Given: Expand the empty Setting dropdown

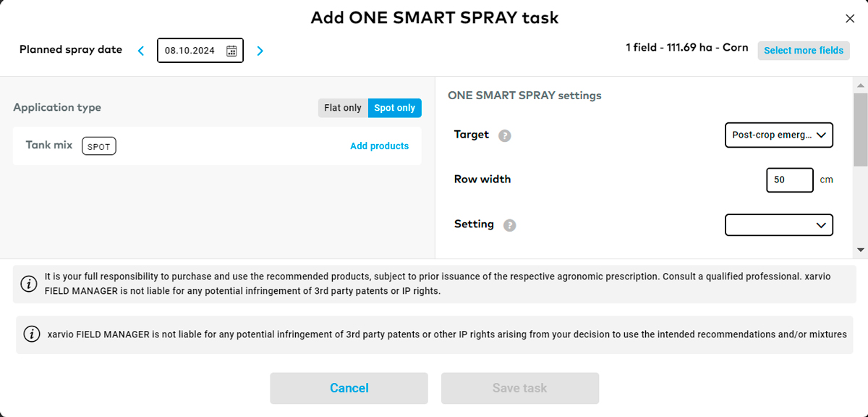Looking at the screenshot, I should [778, 225].
